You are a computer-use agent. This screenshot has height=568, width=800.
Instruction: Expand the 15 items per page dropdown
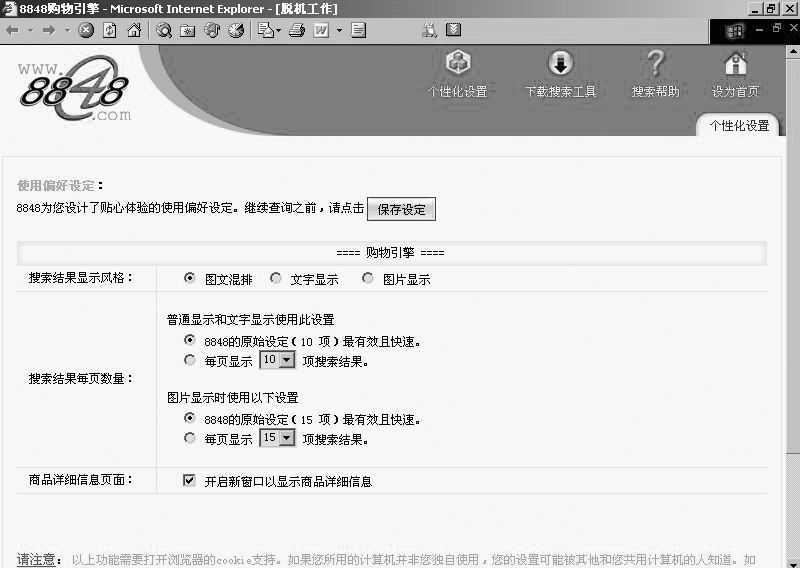coord(287,438)
